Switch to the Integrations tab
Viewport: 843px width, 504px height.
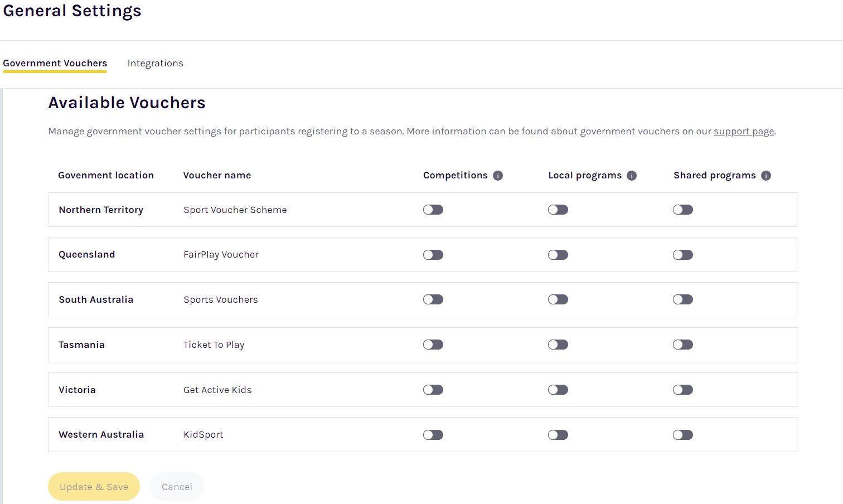click(155, 63)
